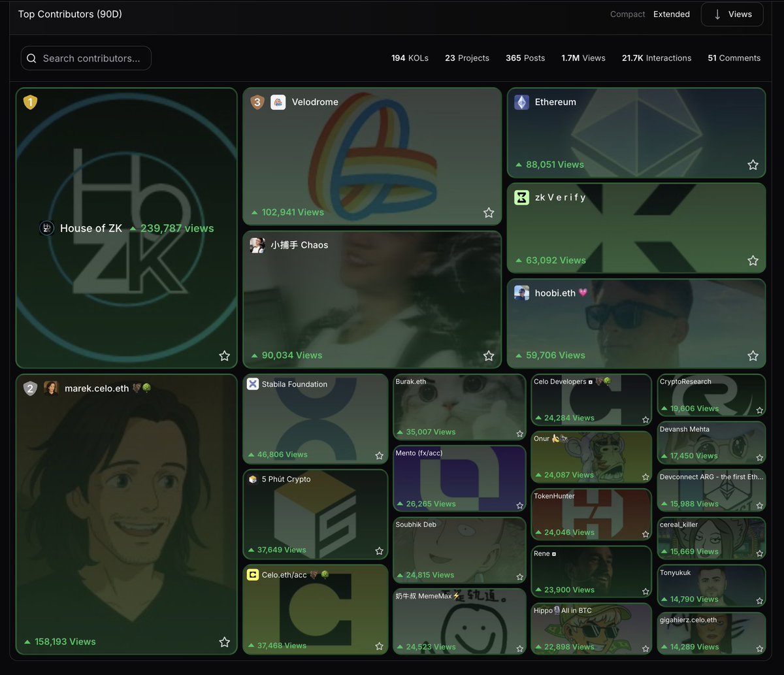The width and height of the screenshot is (784, 675).
Task: Star the zk Verify card
Action: point(753,261)
